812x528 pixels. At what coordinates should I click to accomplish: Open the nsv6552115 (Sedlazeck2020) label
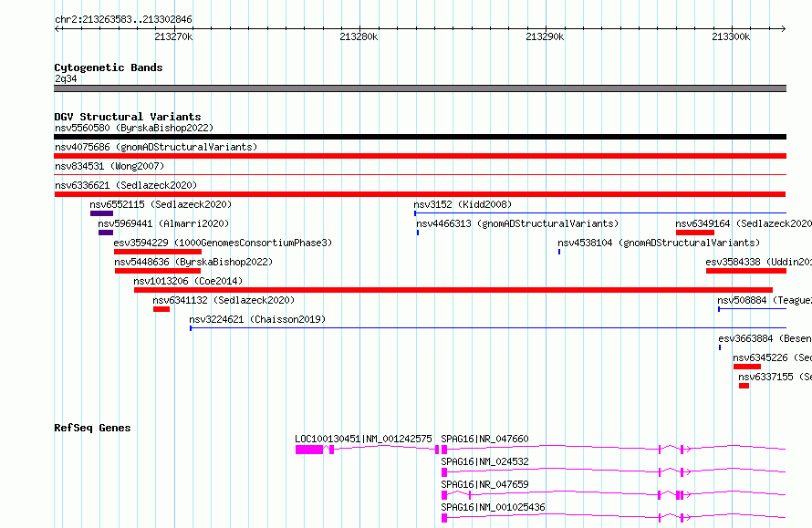pos(161,204)
